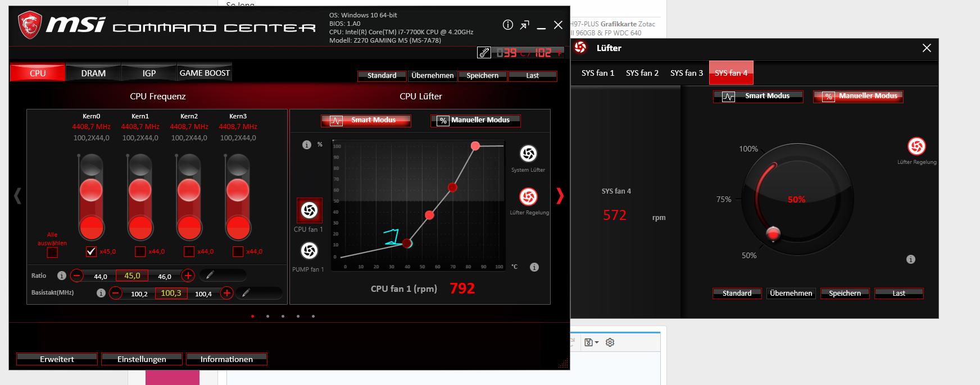
Task: Uncheck the Kern0 x45,0 checkbox
Action: pyautogui.click(x=91, y=251)
